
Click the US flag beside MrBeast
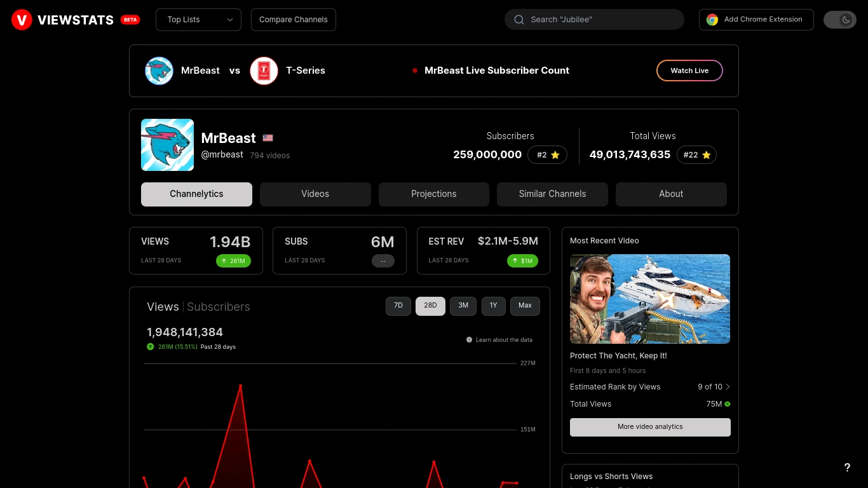(268, 138)
